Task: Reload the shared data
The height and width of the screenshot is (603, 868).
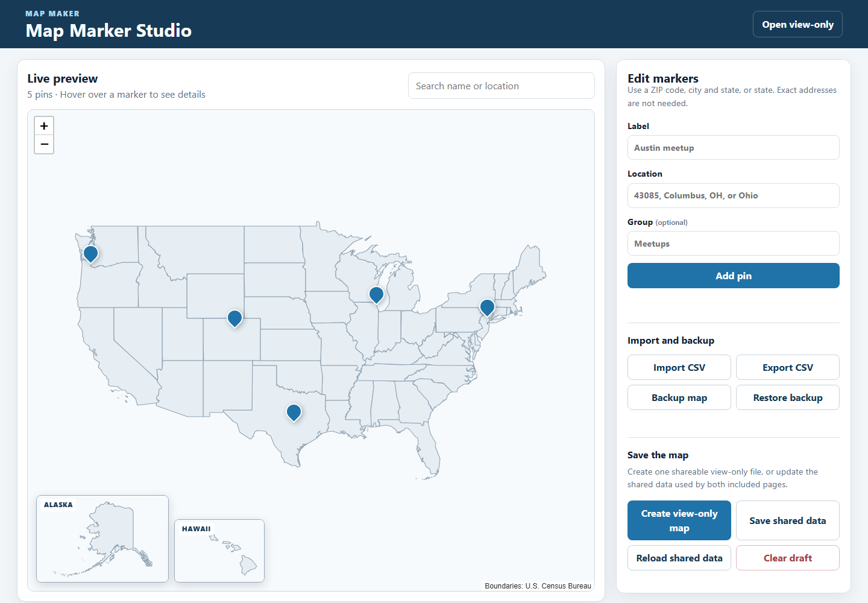Action: [x=679, y=558]
